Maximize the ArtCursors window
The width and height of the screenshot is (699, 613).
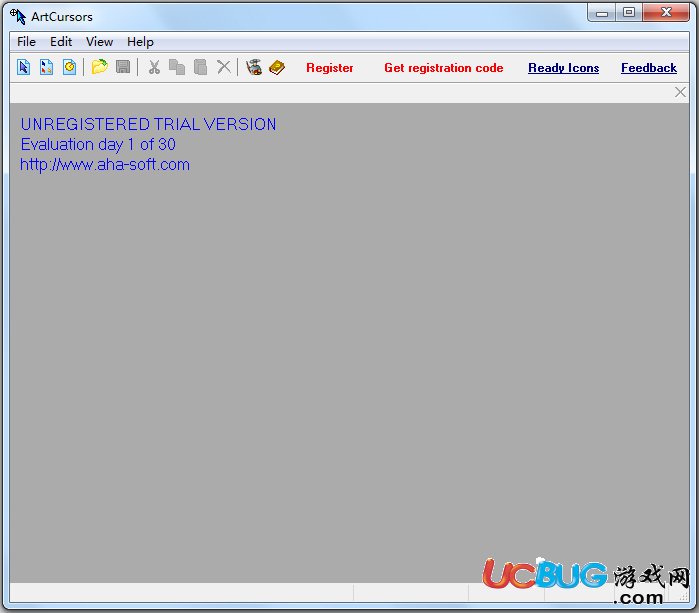tap(629, 13)
